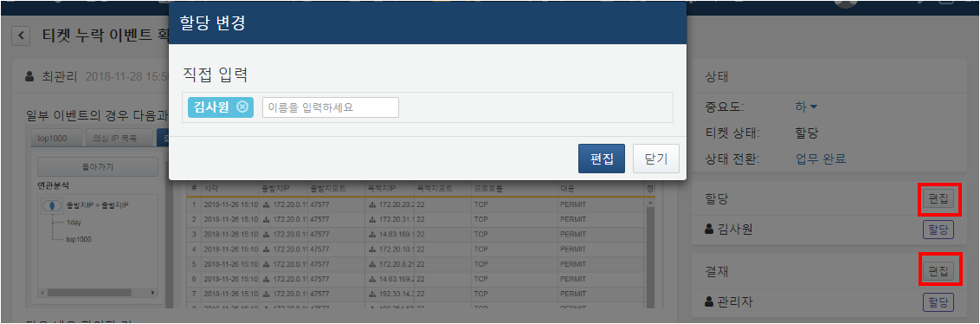The width and height of the screenshot is (980, 324).
Task: Click the left arrow of the horizontal scrollbar
Action: click(42, 293)
